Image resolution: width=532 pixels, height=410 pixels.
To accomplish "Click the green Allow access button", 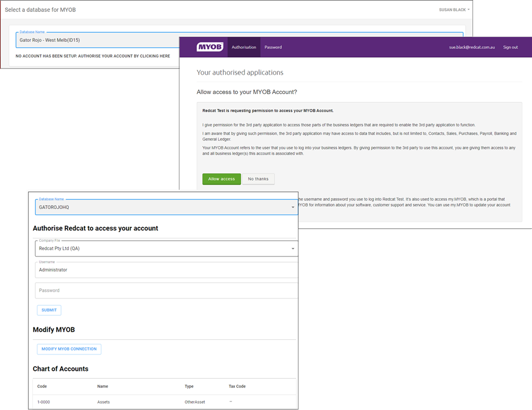I will 221,179.
